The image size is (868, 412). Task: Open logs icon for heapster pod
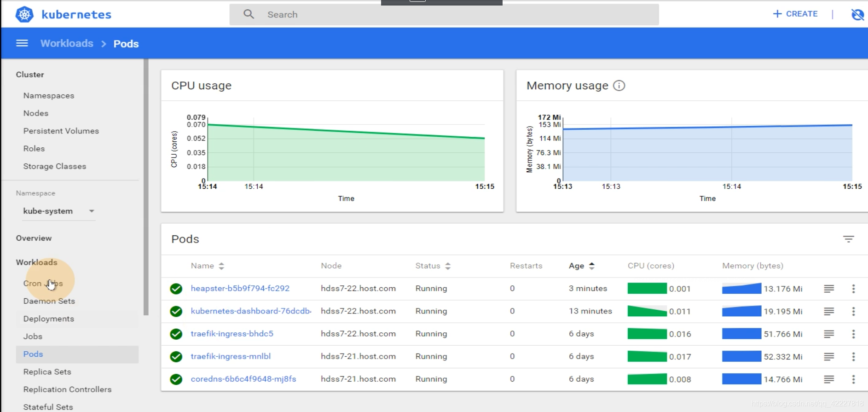[x=829, y=289]
